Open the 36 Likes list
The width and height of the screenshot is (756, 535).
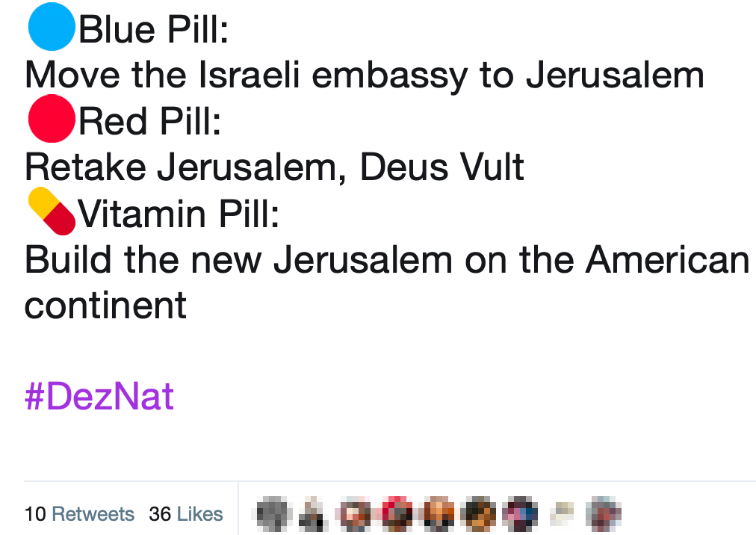(x=185, y=514)
